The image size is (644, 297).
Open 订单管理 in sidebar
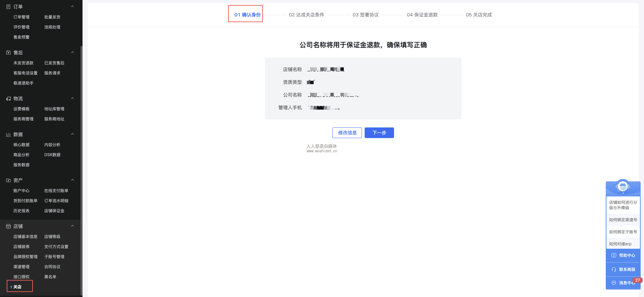point(21,17)
